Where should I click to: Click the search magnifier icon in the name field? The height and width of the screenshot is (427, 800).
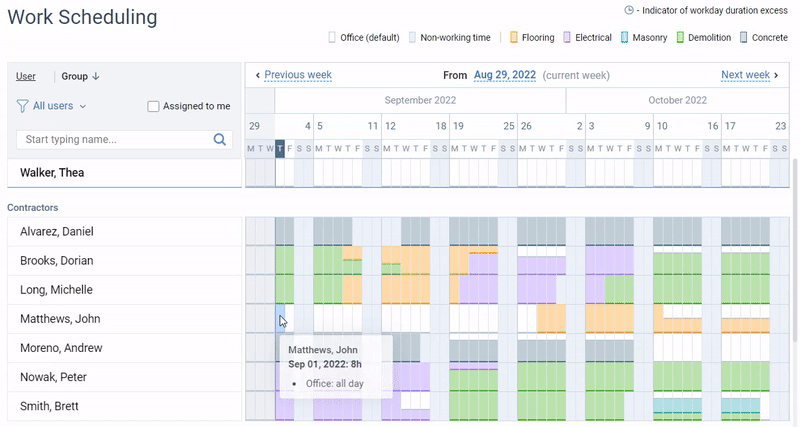(x=219, y=139)
